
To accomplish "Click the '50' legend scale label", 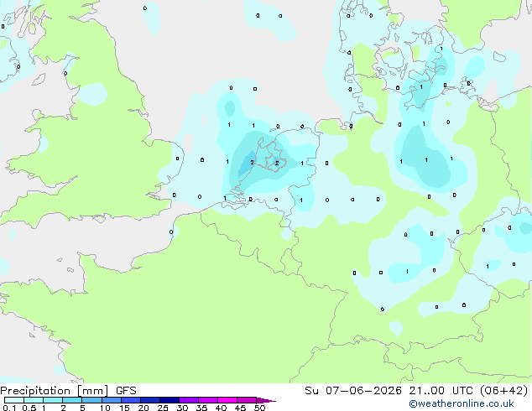I will pyautogui.click(x=259, y=408).
